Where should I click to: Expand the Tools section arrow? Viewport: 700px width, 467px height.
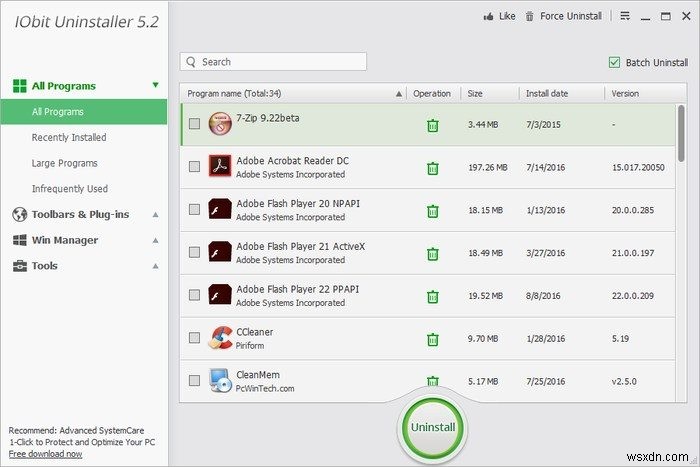click(155, 266)
